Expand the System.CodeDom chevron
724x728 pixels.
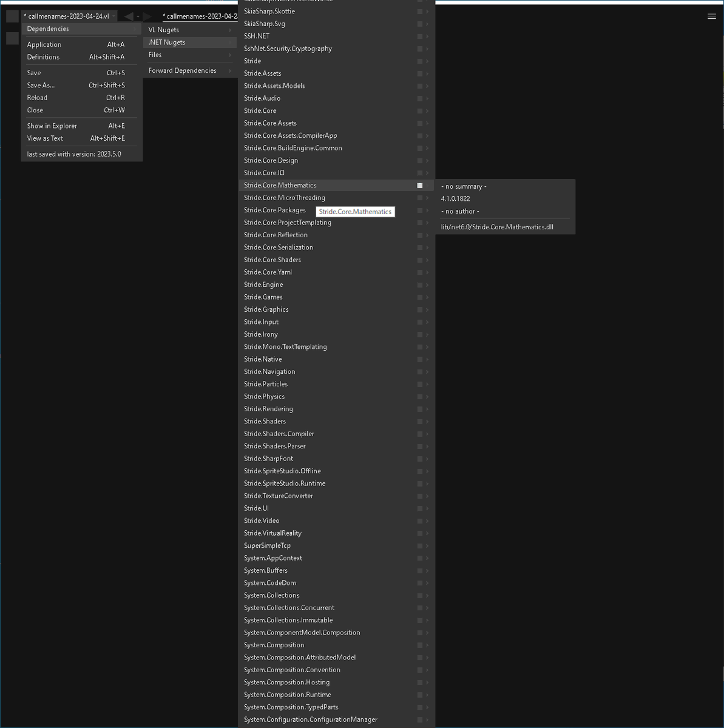point(427,584)
